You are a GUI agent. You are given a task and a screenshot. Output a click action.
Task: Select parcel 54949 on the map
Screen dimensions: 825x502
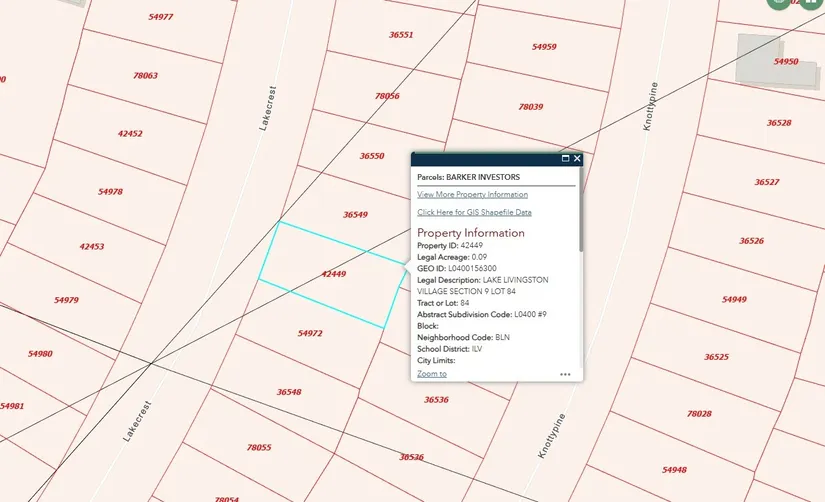click(734, 299)
